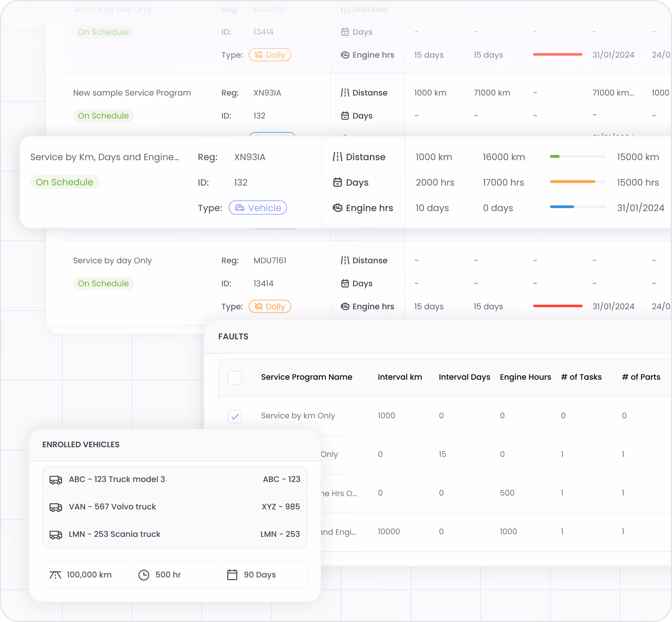Click Days icon in New sample Service Program row

[x=345, y=116]
